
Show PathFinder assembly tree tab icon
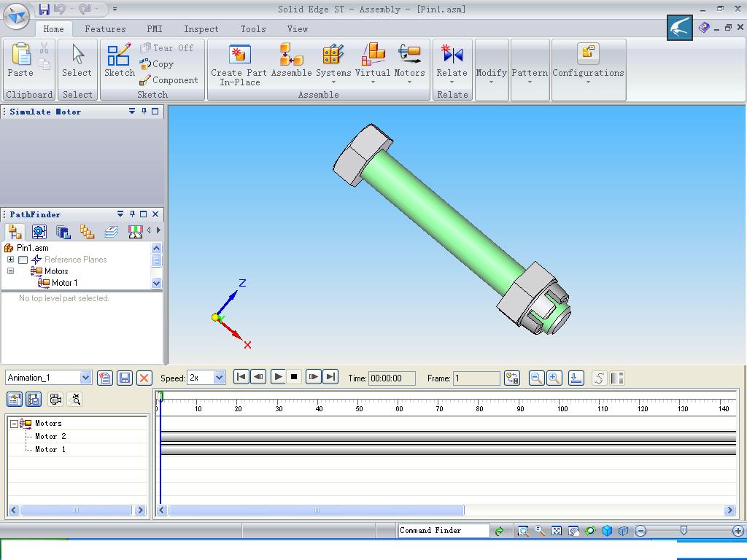[15, 231]
